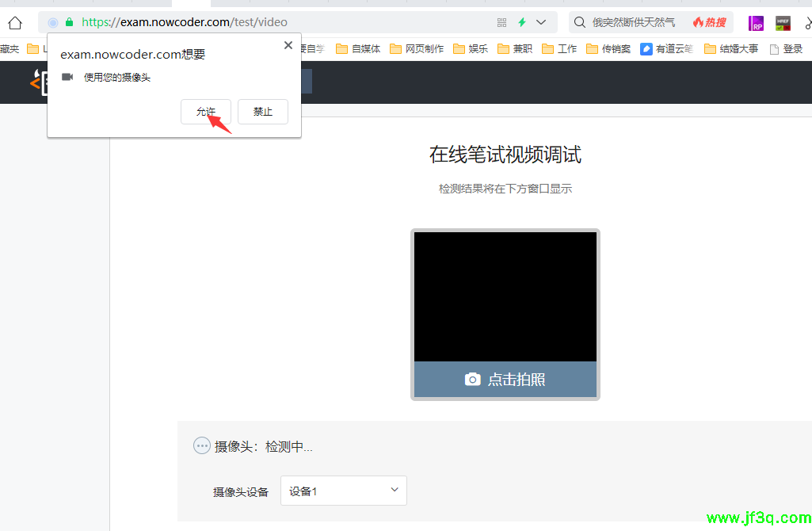812x531 pixels.
Task: Open the 娱乐 bookmarks folder
Action: pyautogui.click(x=471, y=49)
